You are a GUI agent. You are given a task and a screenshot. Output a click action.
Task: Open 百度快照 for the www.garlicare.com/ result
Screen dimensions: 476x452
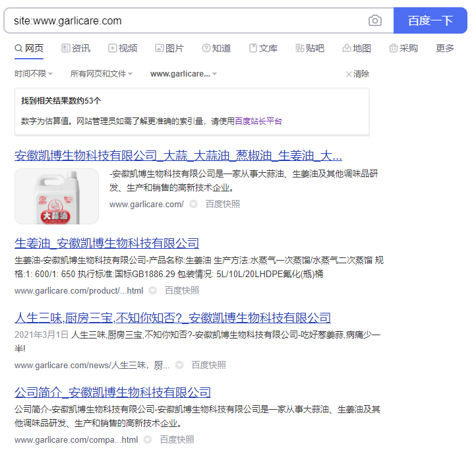223,204
